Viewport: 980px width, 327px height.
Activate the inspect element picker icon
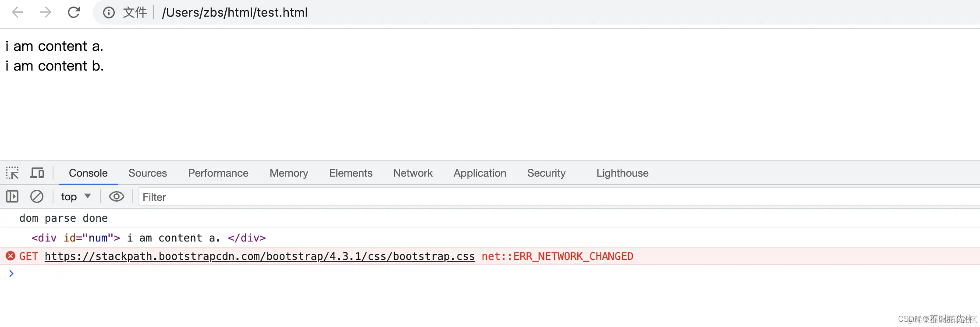tap(12, 173)
